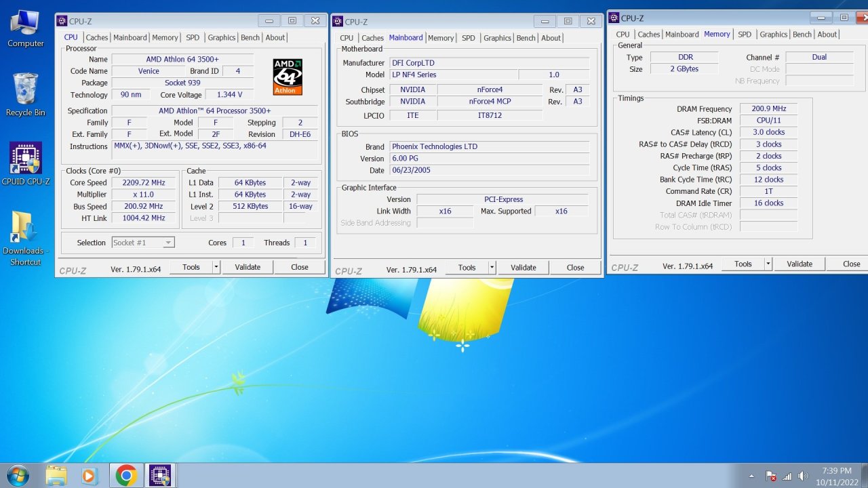868x488 pixels.
Task: Open the SPD tab in Memory window
Action: (745, 35)
